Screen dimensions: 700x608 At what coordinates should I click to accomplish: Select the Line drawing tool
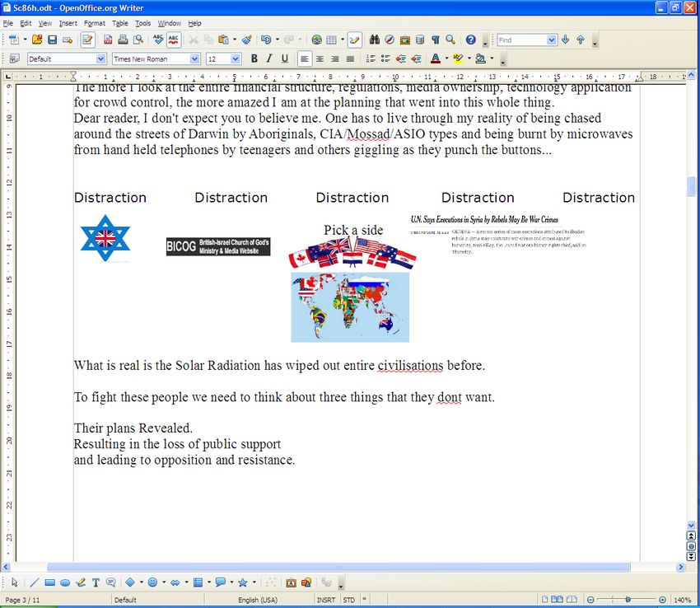click(35, 582)
